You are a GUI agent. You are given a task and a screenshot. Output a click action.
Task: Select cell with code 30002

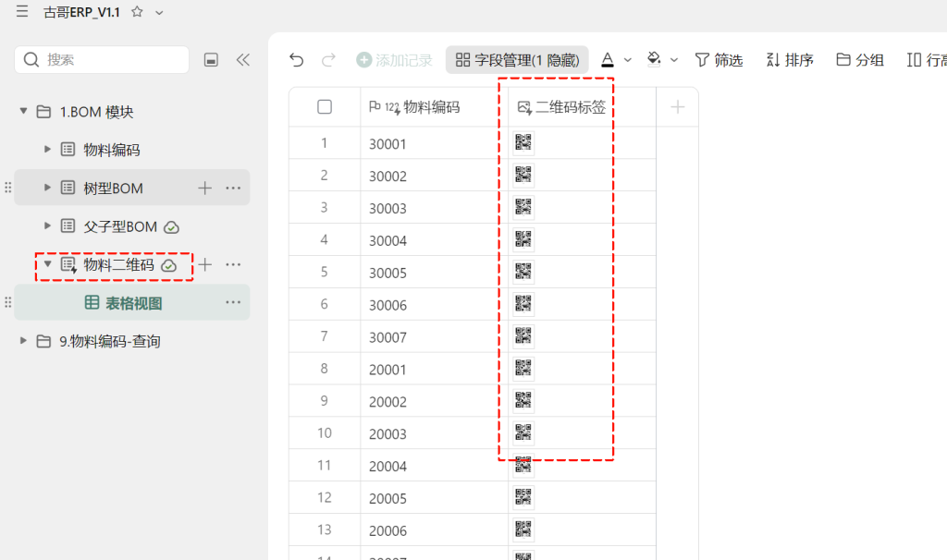click(435, 176)
